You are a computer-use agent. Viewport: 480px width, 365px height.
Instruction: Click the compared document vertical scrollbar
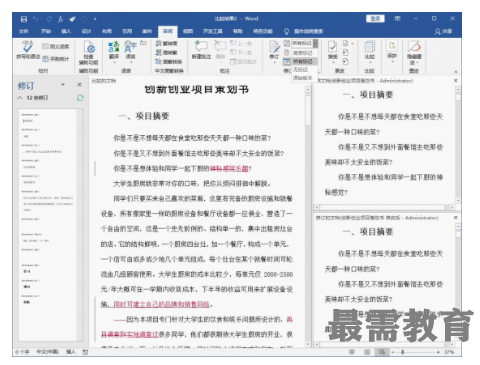tap(308, 216)
